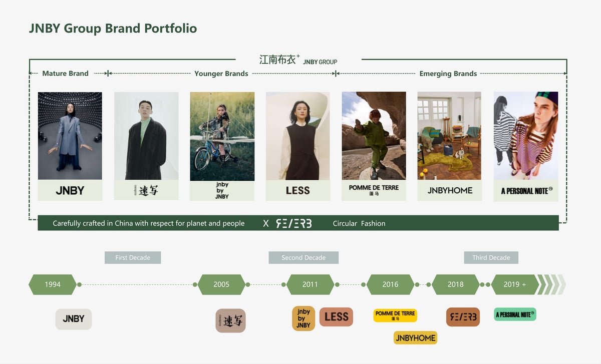Click the Circular Fashion text
The image size is (601, 364).
[359, 223]
